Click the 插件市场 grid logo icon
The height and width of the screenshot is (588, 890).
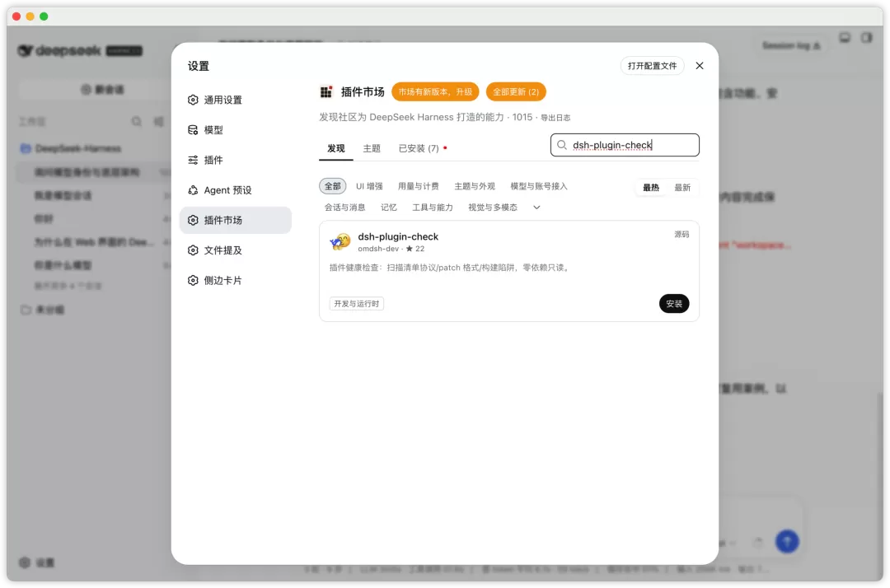326,92
